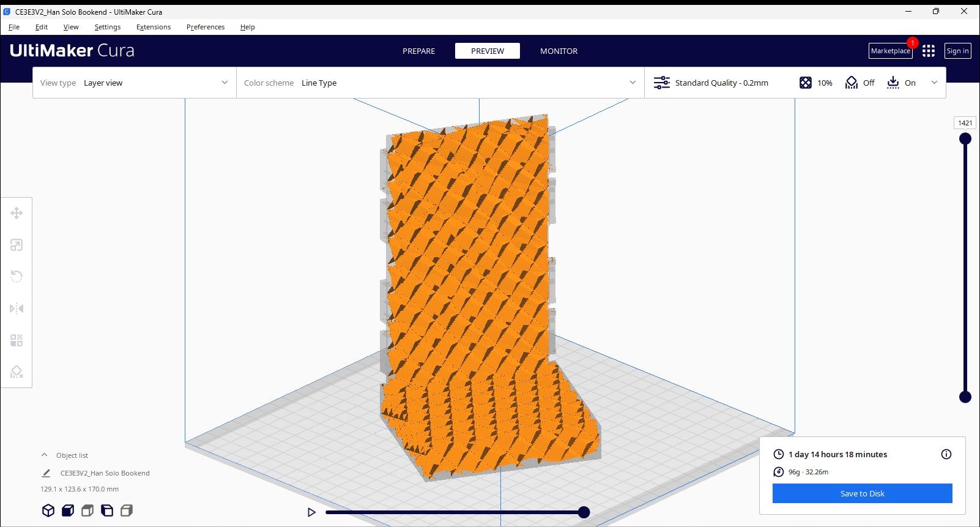Open the Help menu
Screen dimensions: 980x527
[248, 27]
